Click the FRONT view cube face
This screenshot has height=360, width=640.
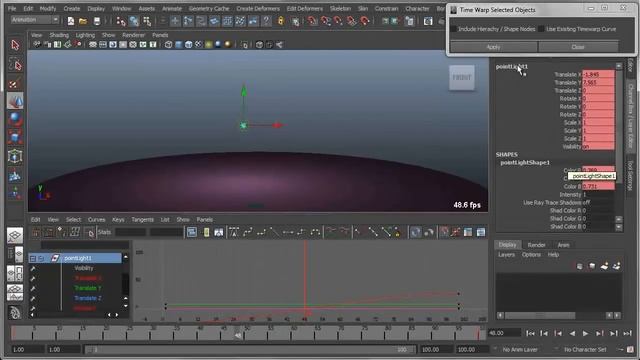[x=462, y=78]
